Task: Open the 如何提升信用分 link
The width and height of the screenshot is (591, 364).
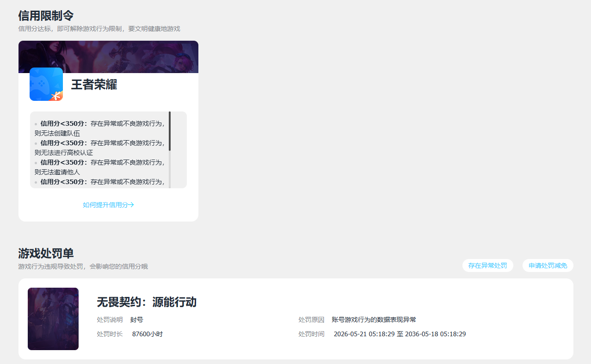Action: [108, 205]
